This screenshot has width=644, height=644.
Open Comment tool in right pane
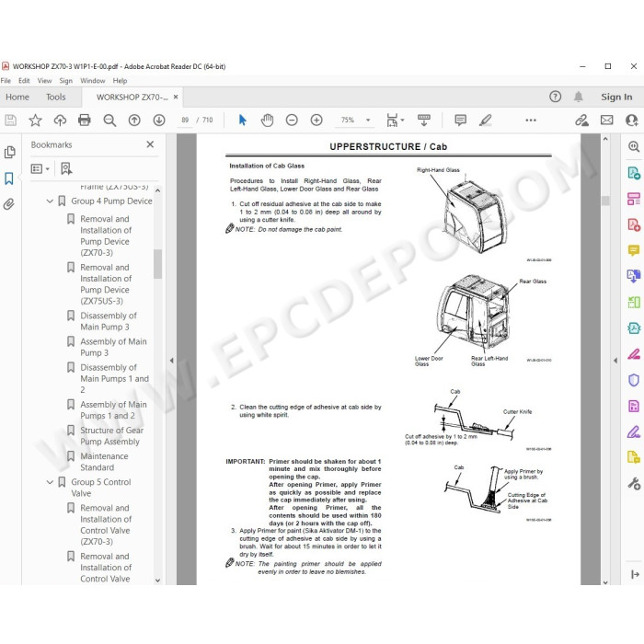(x=633, y=250)
